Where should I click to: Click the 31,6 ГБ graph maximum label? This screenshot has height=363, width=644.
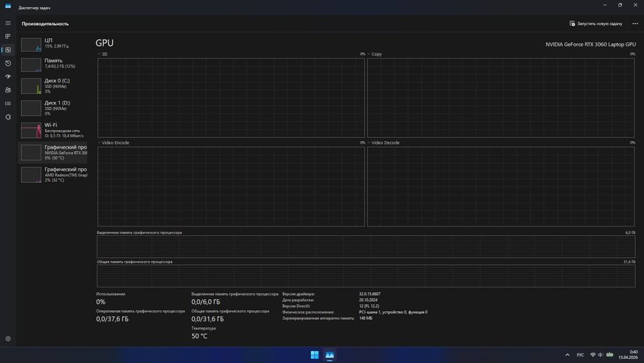(629, 262)
